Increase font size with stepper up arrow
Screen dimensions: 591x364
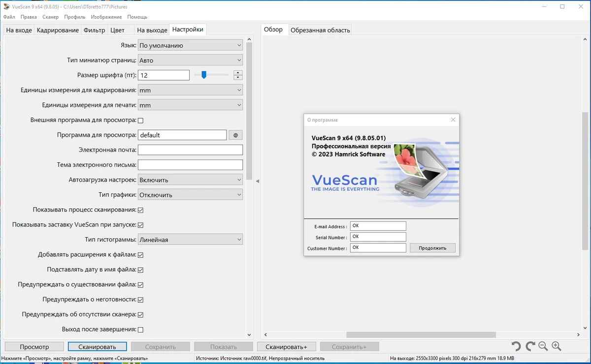[x=238, y=73]
